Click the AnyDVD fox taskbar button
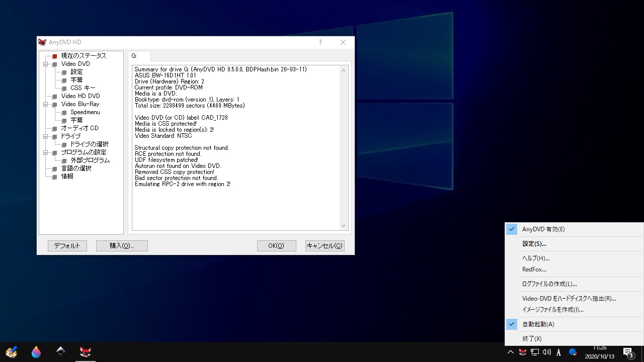Image resolution: width=644 pixels, height=362 pixels. pos(85,352)
